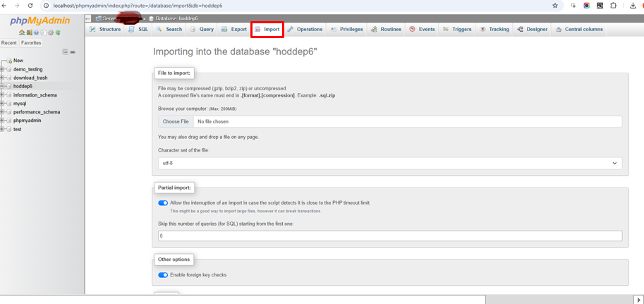Open the browser extensions puzzle icon
This screenshot has height=304, width=644.
[x=613, y=6]
